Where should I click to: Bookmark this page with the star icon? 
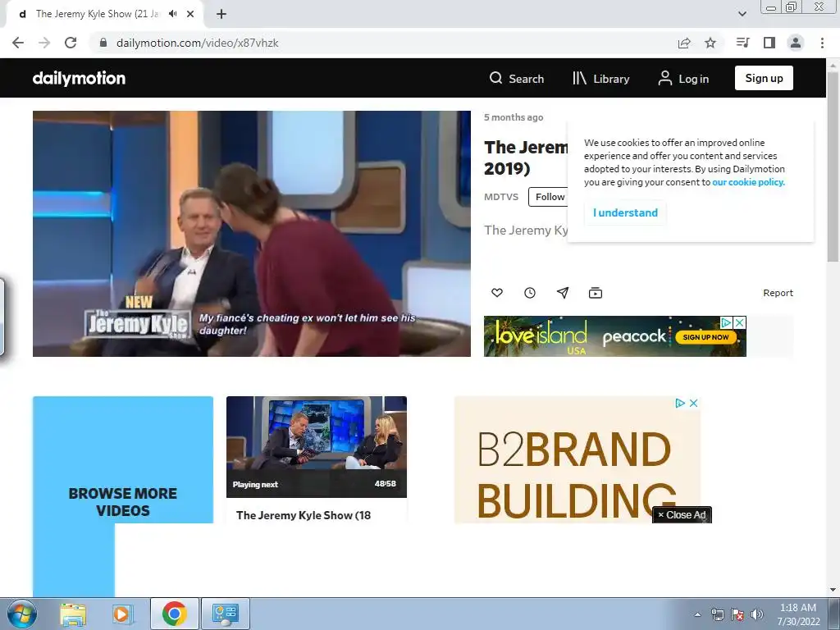point(710,43)
